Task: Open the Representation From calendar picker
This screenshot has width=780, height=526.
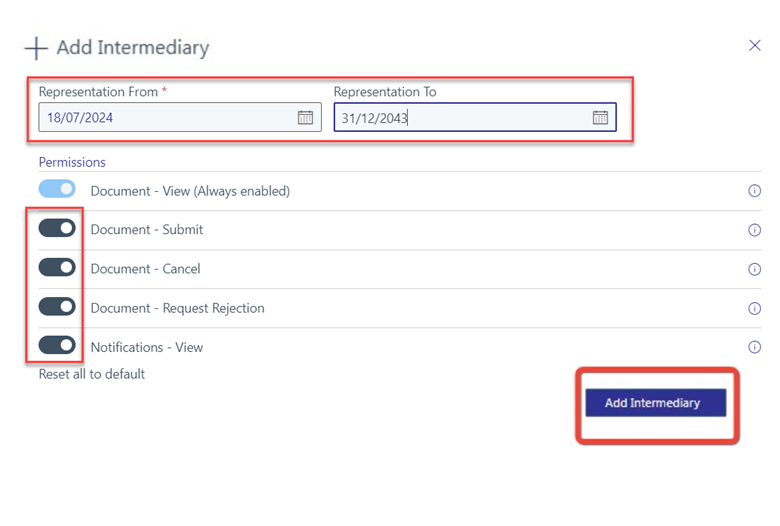Action: (x=305, y=118)
